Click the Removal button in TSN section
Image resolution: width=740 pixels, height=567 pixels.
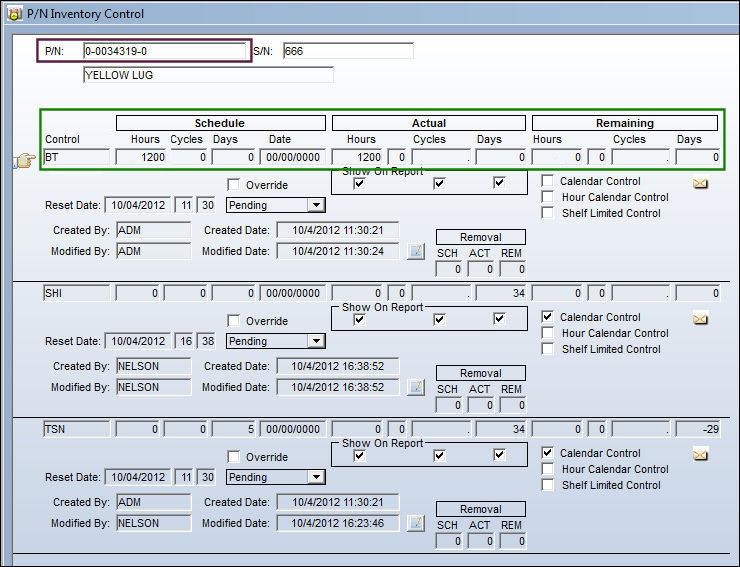[480, 509]
